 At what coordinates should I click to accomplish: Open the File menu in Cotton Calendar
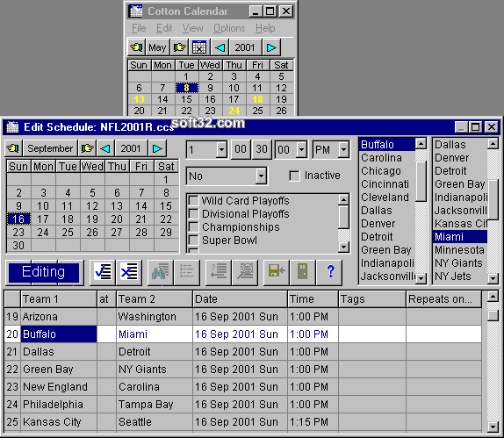click(x=139, y=28)
